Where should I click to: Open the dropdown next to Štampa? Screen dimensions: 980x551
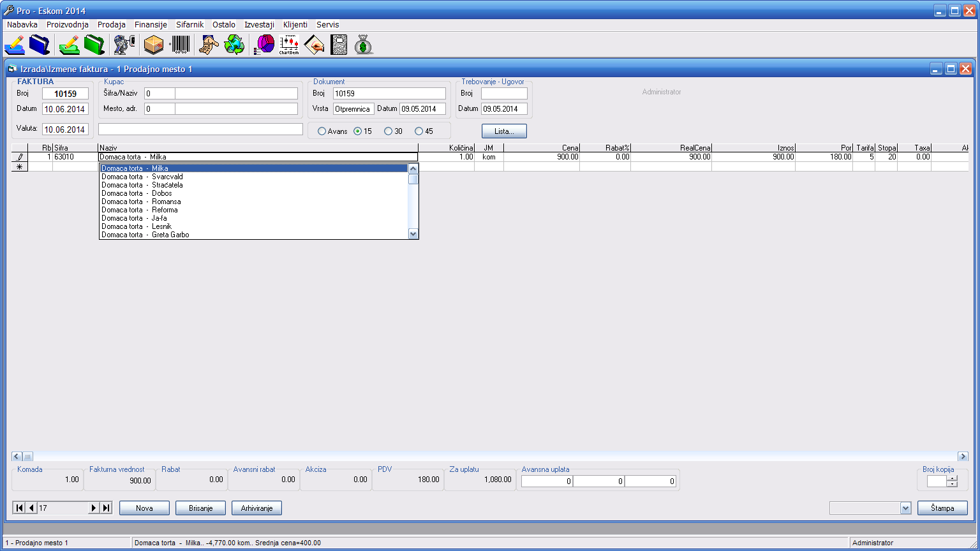pyautogui.click(x=905, y=508)
